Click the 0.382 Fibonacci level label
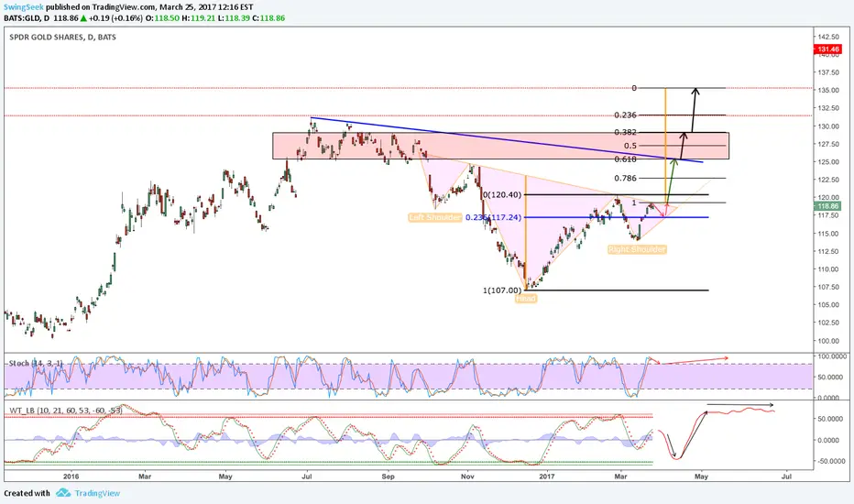This screenshot has height=504, width=854. click(x=625, y=132)
